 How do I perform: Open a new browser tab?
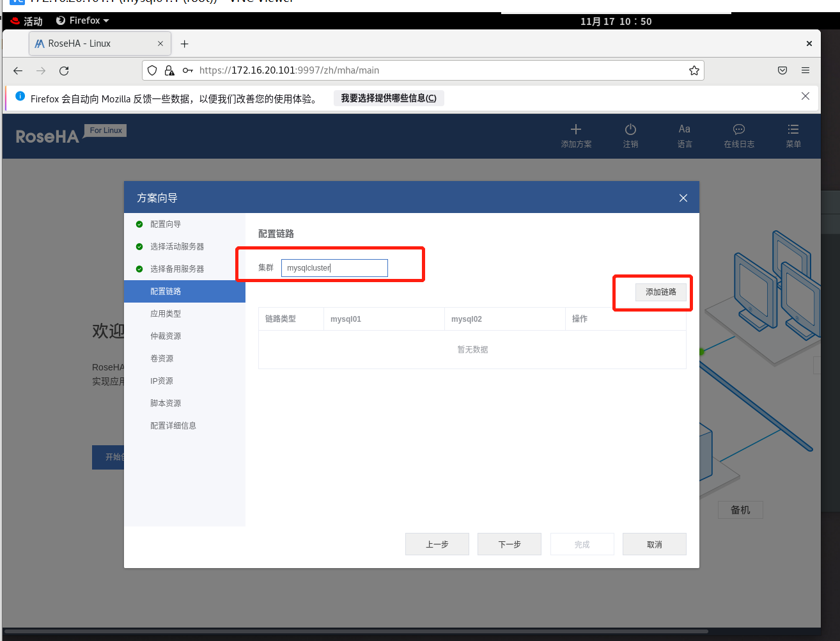click(184, 44)
